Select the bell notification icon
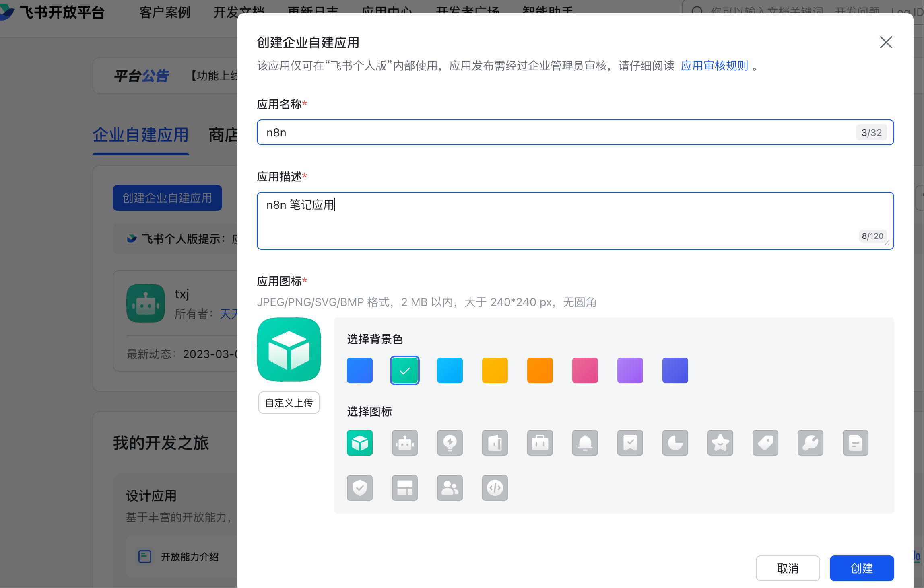Image resolution: width=924 pixels, height=588 pixels. (x=585, y=443)
